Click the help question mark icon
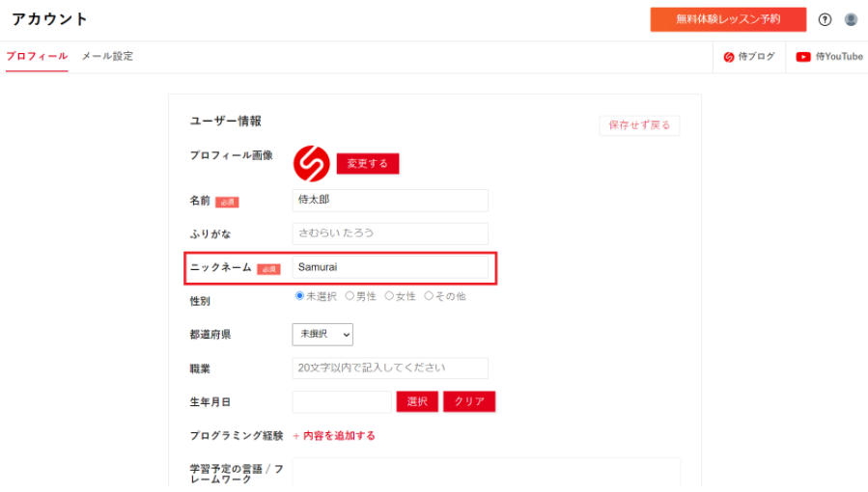This screenshot has height=492, width=868. (x=825, y=19)
